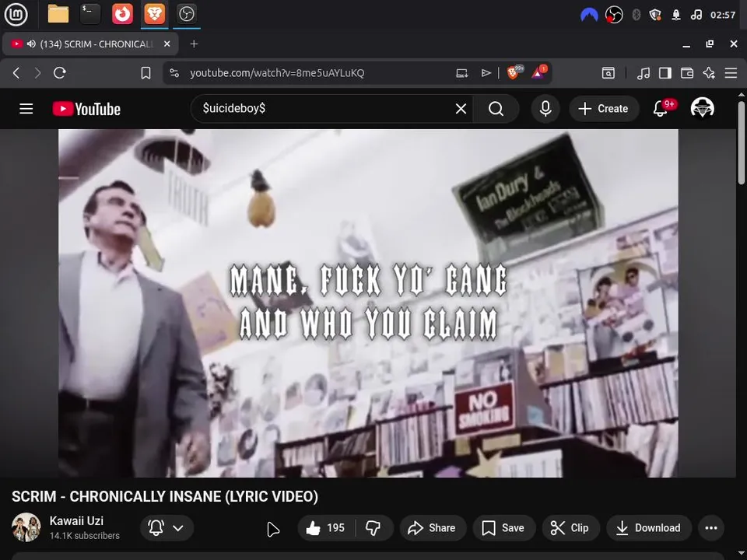Toggle the browser sidebar panel
This screenshot has width=747, height=560.
click(665, 73)
